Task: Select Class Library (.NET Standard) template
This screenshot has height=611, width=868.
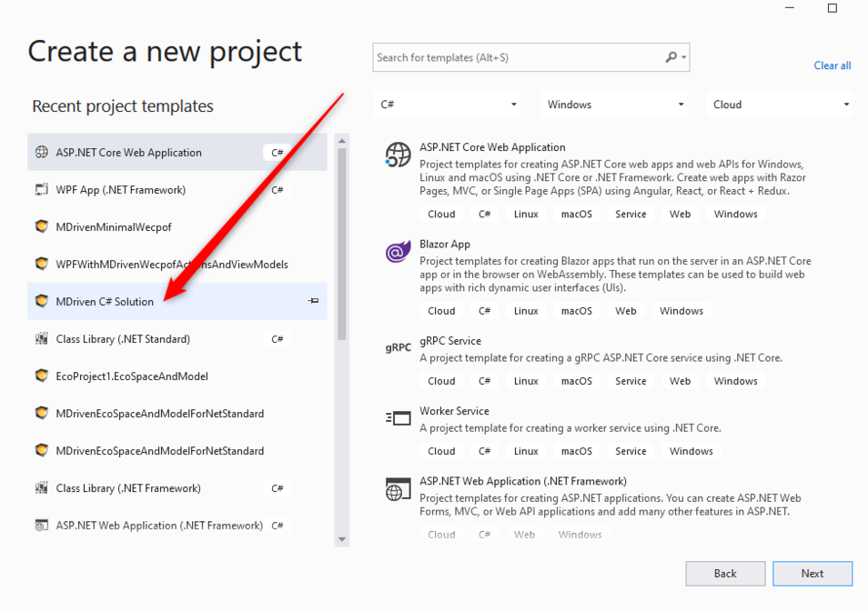Action: (x=177, y=338)
